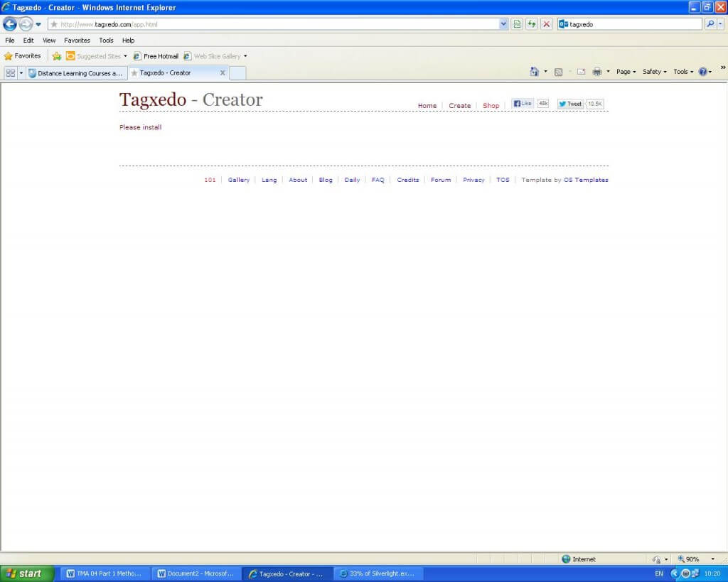Click the RSS feeds icon
Screen dimensions: 728x582
click(559, 72)
